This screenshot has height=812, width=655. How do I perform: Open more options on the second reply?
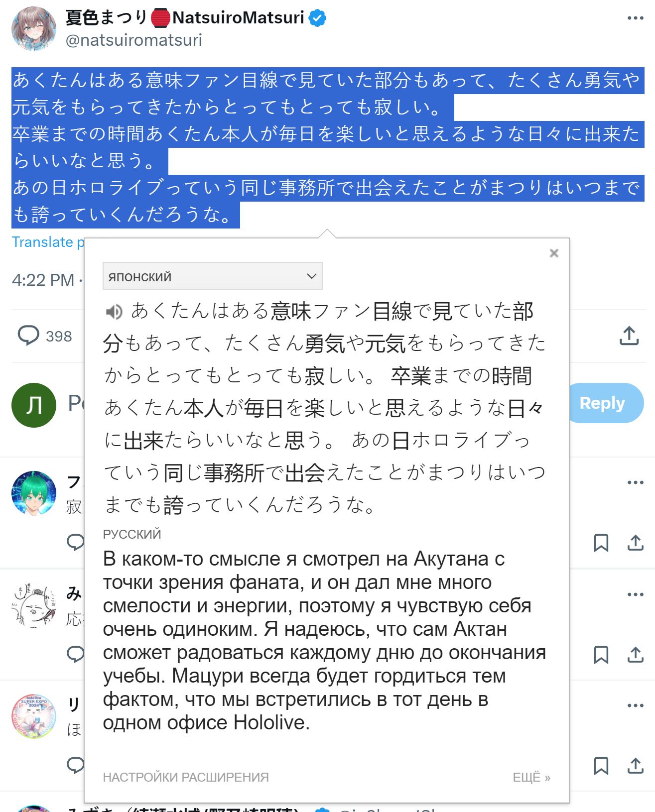pos(636,594)
